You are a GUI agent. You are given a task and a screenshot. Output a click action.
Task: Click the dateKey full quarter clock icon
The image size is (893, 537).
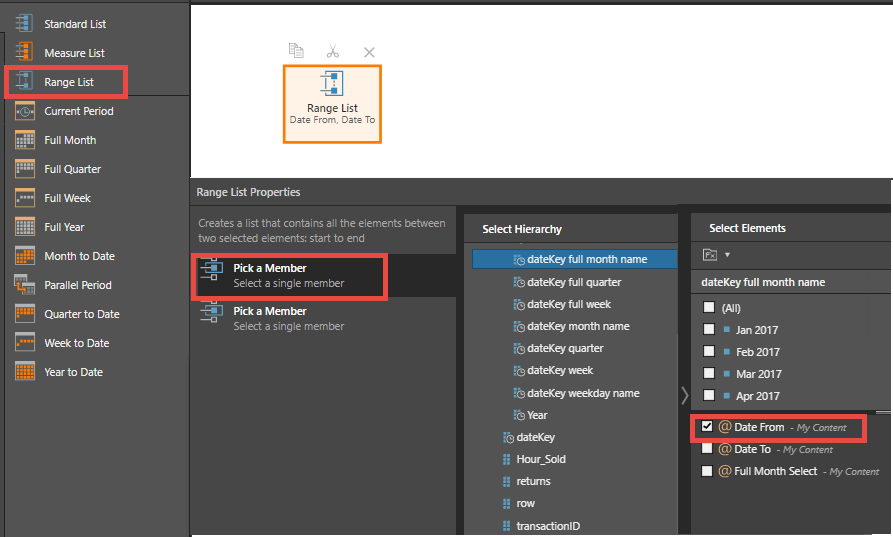point(519,282)
